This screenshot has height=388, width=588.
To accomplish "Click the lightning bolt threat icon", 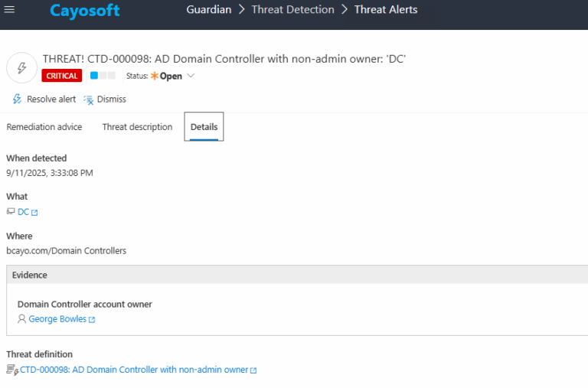I will (x=21, y=67).
